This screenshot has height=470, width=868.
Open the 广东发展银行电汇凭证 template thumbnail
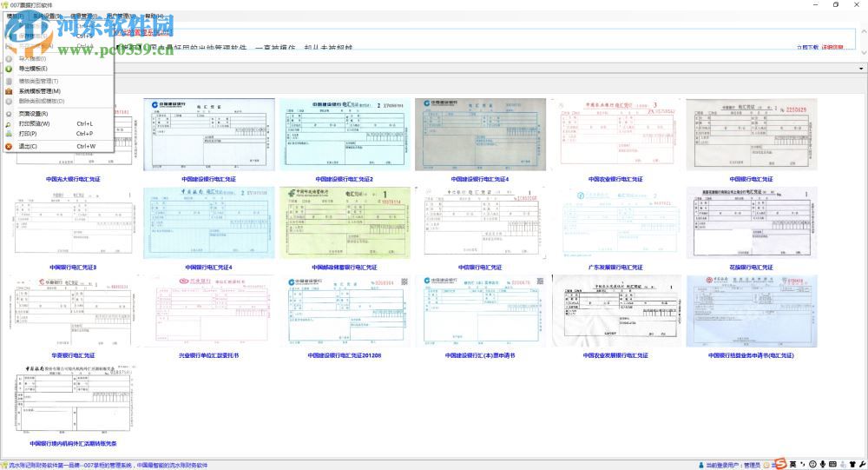(x=615, y=222)
